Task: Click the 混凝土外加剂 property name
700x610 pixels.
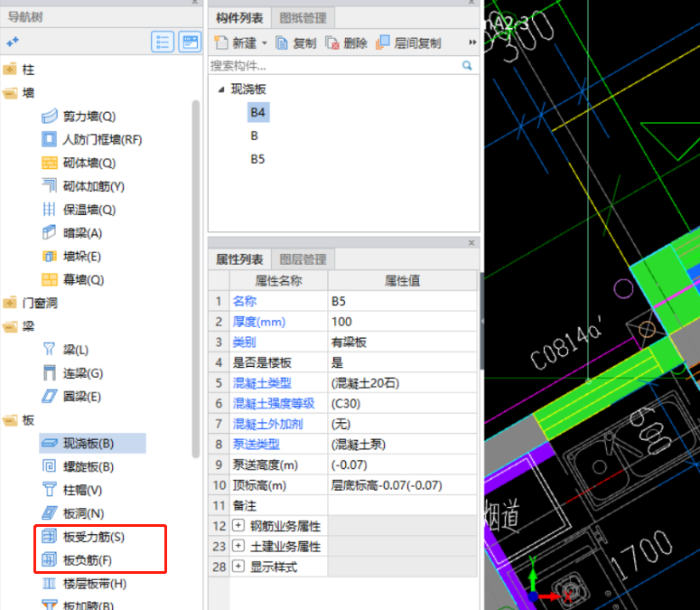Action: 267,424
